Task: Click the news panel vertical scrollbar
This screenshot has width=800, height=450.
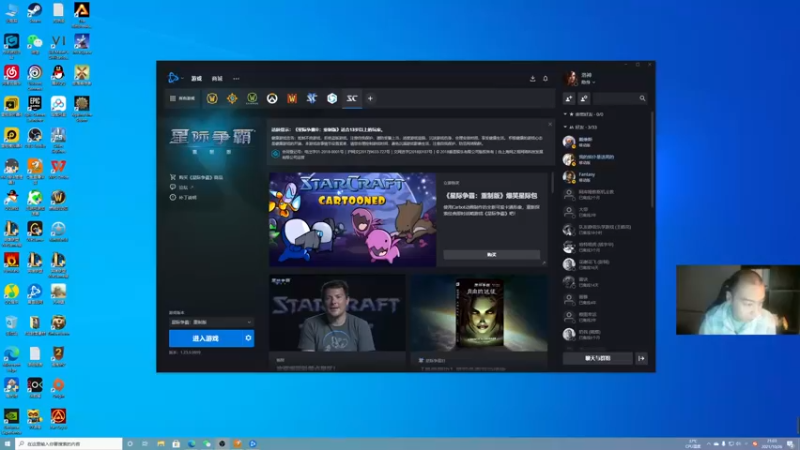Action: click(x=553, y=184)
